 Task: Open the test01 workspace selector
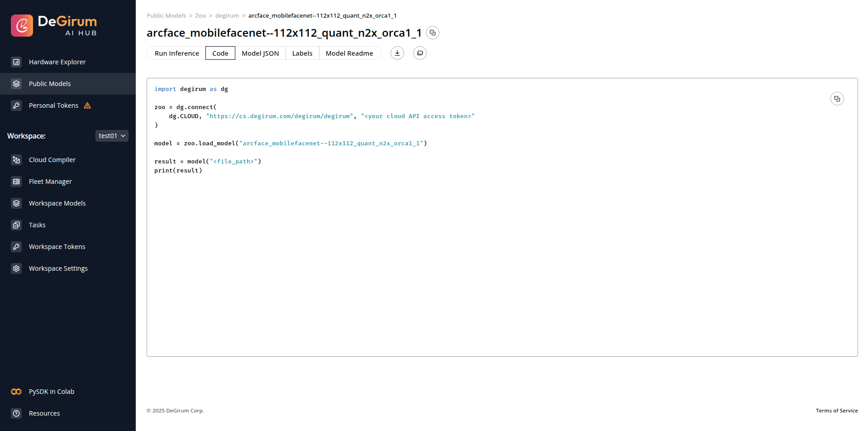111,135
